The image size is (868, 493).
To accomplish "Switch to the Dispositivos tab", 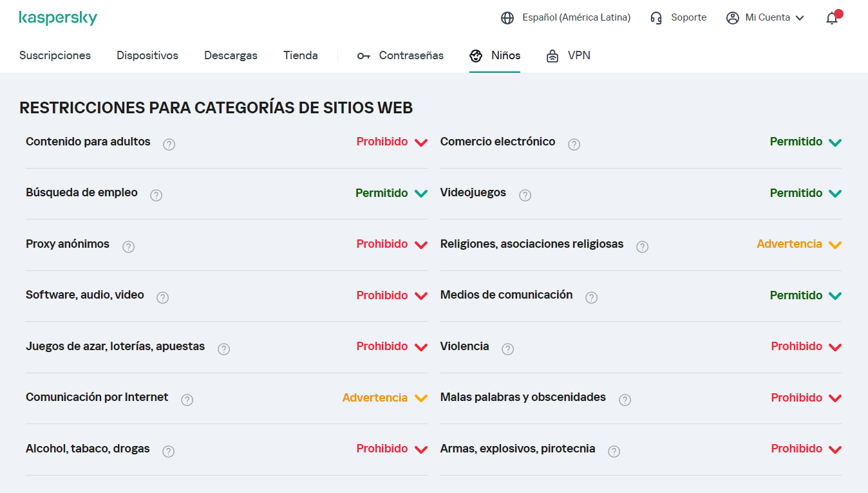I will [x=147, y=55].
